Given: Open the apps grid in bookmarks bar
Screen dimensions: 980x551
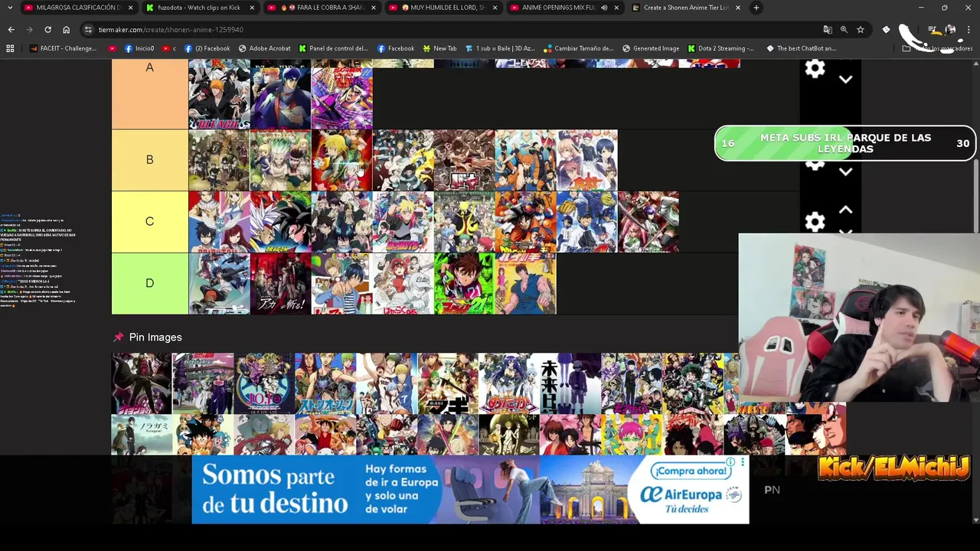Looking at the screenshot, I should tap(10, 48).
